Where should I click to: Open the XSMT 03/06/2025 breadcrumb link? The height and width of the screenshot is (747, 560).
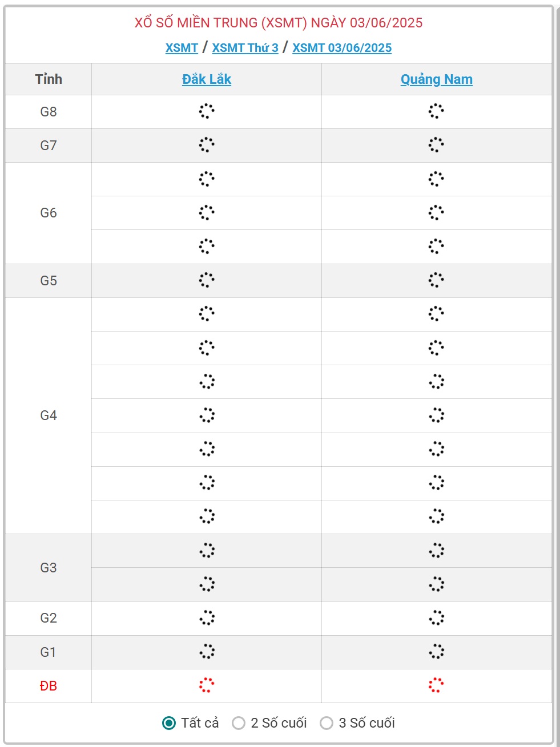pos(342,48)
